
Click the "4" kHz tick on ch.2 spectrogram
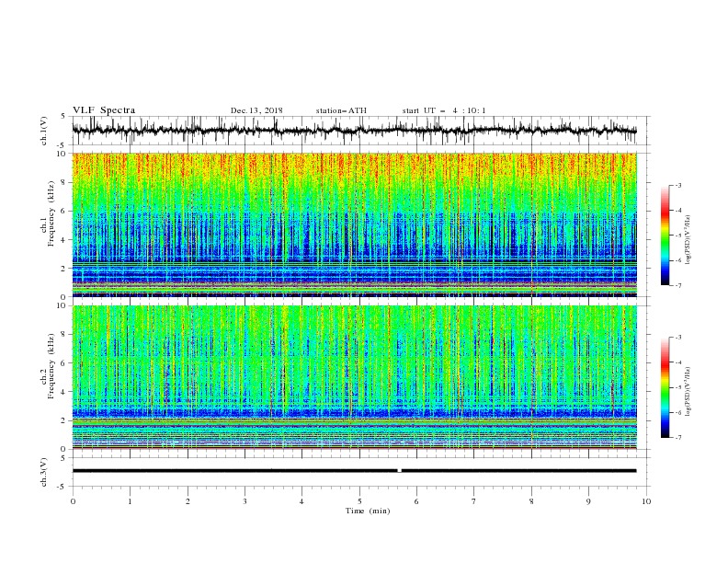click(x=65, y=392)
